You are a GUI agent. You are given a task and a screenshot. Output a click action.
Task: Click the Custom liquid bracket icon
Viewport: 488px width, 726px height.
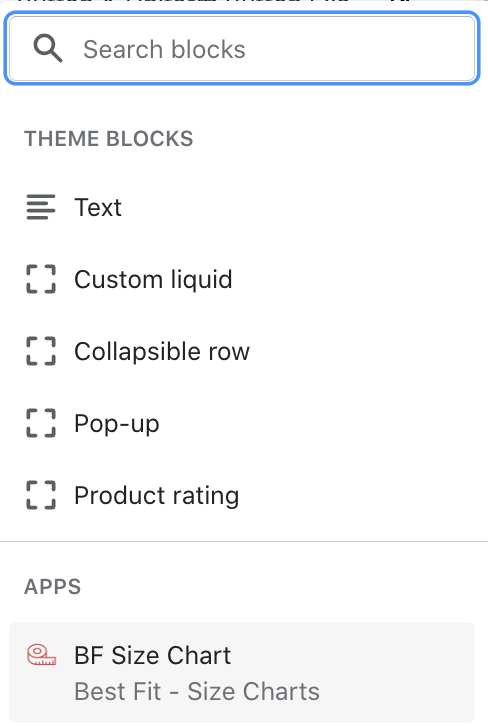pos(41,279)
